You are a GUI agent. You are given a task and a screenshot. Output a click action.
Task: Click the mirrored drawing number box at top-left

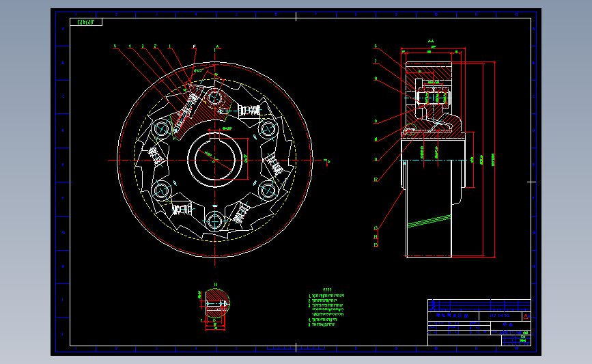(86, 23)
